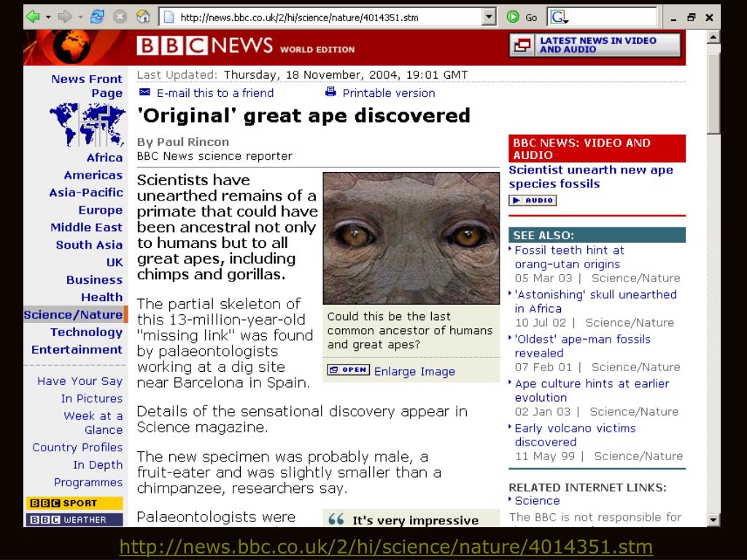Click the Google search input box
747x560 pixels.
click(612, 17)
